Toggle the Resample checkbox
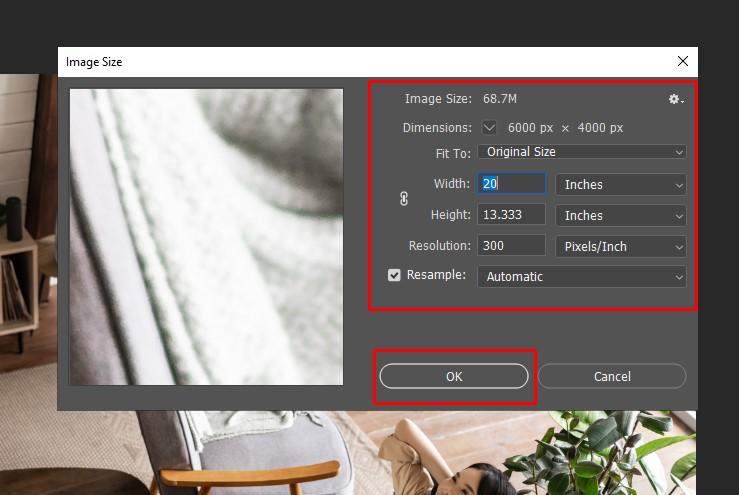This screenshot has width=739, height=495. (394, 275)
